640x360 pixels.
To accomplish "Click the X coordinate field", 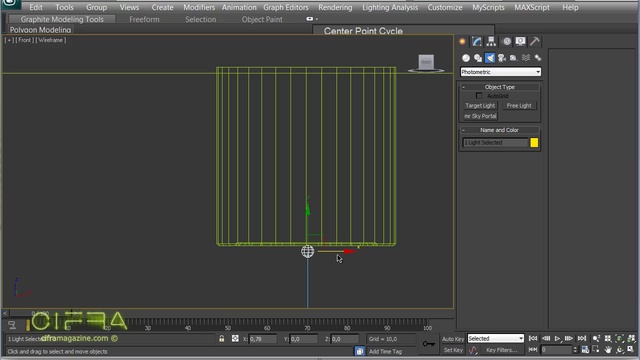I will pos(262,339).
